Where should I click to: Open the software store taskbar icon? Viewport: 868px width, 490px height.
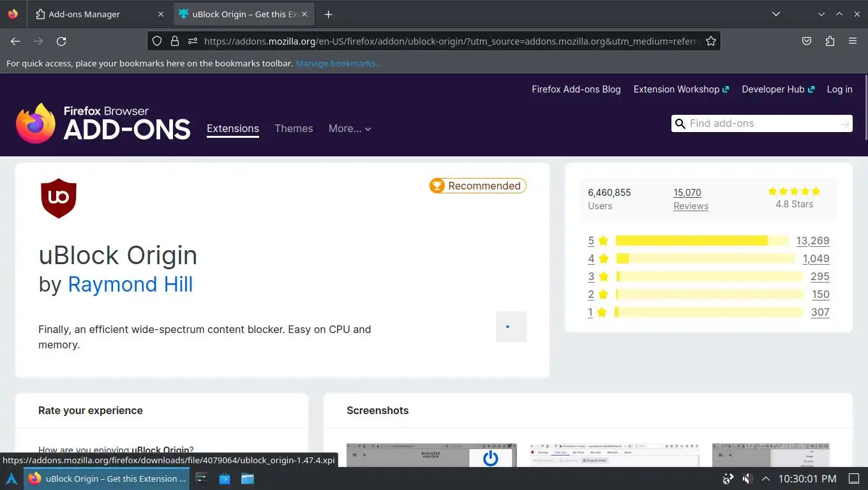[225, 479]
